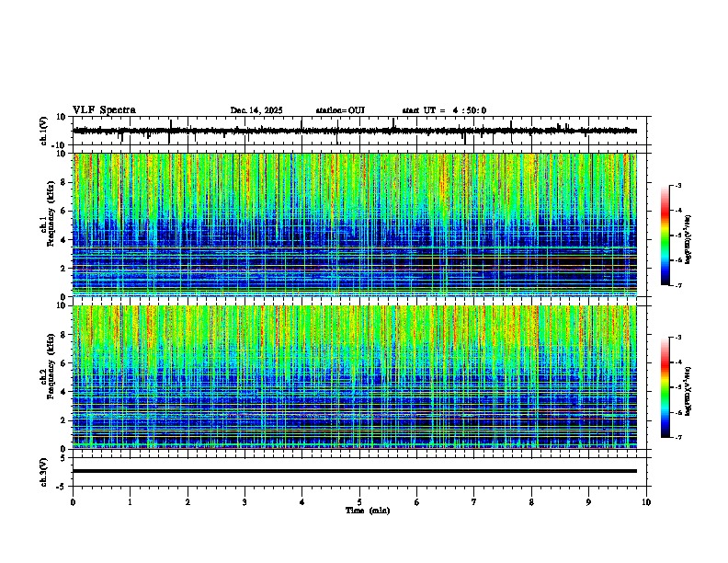
Task: Click the "4" kHz tick on ch.1 frequency axis
Action: click(x=63, y=240)
